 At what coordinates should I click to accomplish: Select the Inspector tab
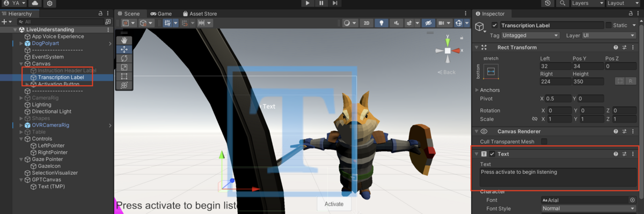click(x=490, y=13)
